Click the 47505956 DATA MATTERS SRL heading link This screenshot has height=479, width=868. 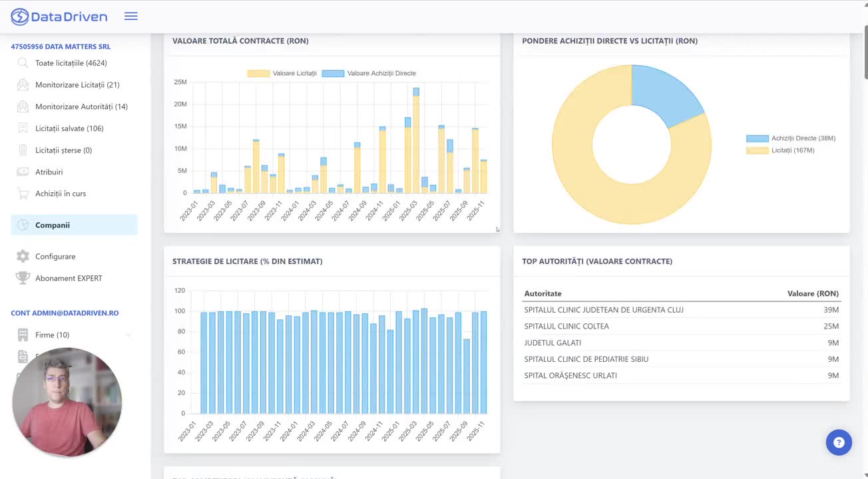pyautogui.click(x=61, y=47)
